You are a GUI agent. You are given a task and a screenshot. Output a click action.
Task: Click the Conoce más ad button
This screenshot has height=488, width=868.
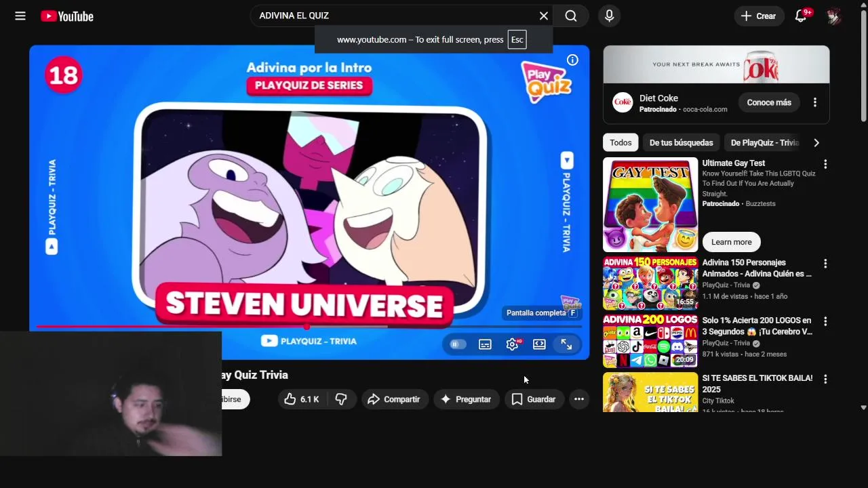pos(769,102)
